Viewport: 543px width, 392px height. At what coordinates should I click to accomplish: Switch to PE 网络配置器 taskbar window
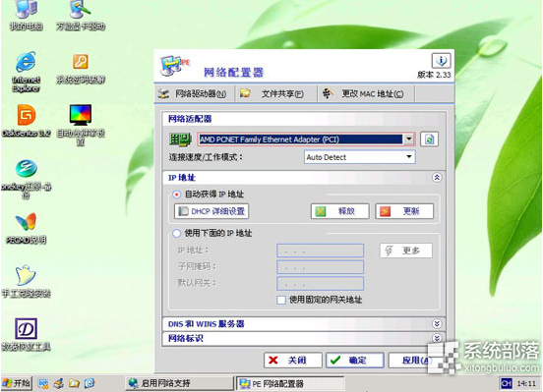290,383
